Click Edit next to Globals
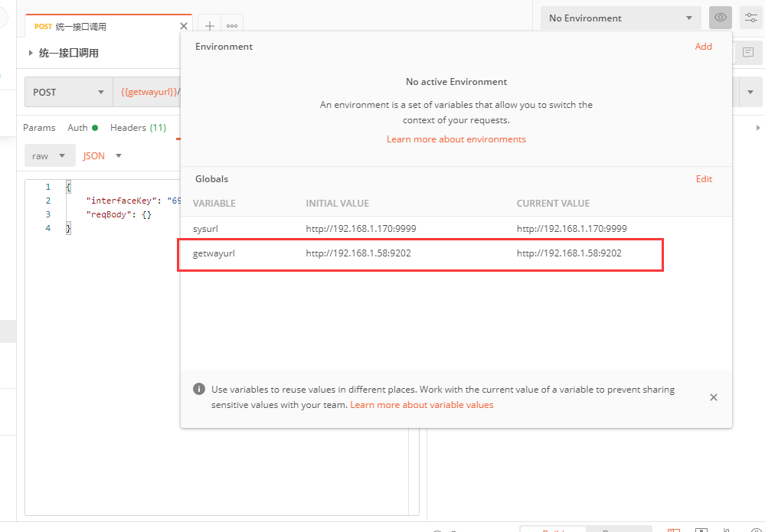The height and width of the screenshot is (532, 765). [704, 179]
